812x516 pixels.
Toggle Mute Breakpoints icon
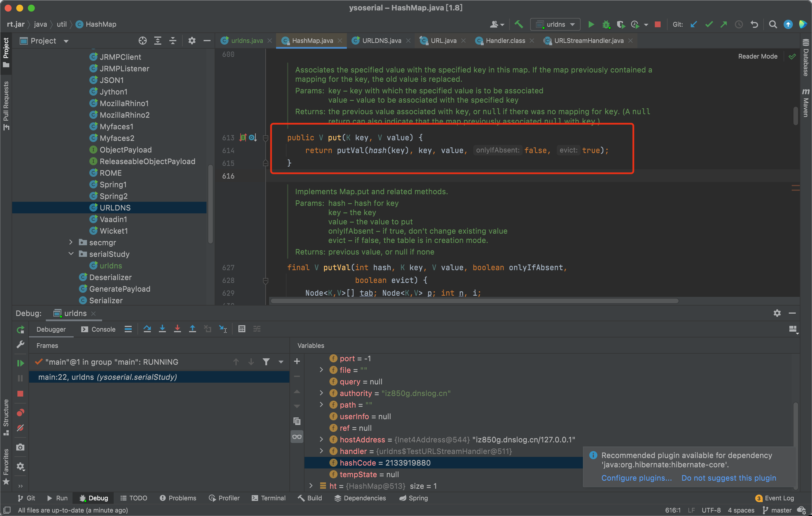pos(20,428)
